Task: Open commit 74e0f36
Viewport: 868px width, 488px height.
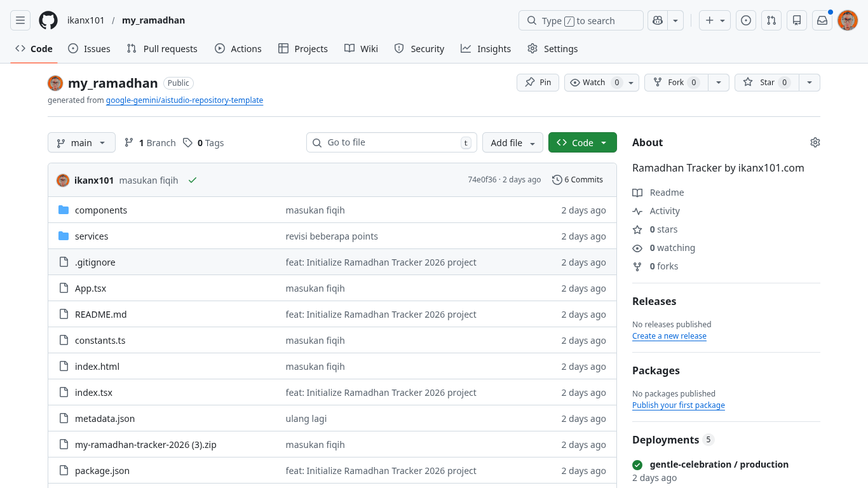Action: 482,180
